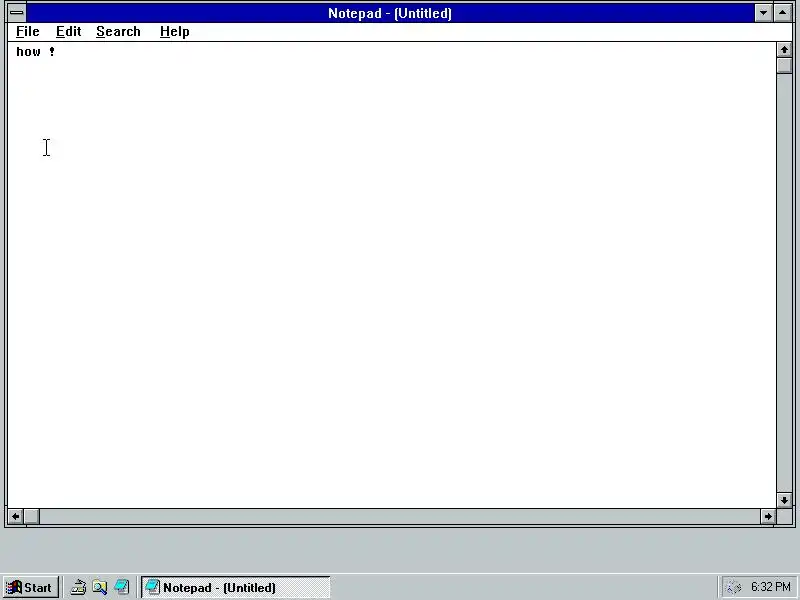Launch the notepad quick launch icon
This screenshot has height=600, width=800.
tap(121, 588)
